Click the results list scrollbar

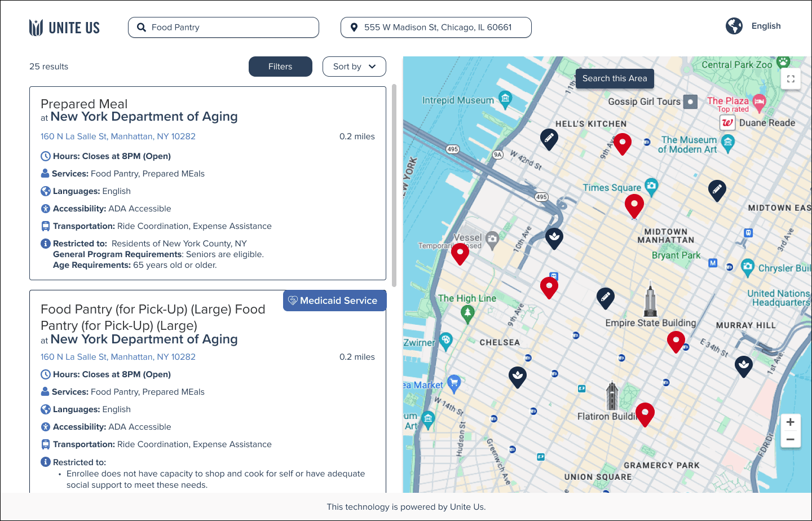pyautogui.click(x=394, y=186)
